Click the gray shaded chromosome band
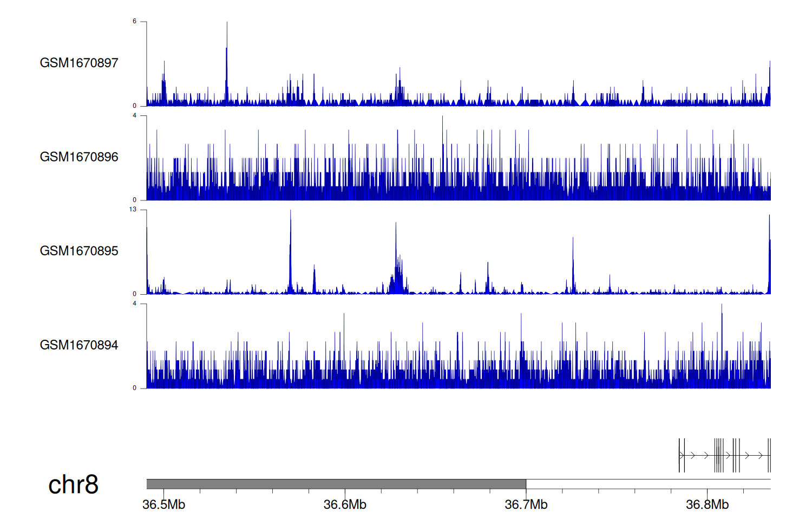The height and width of the screenshot is (531, 812). [336, 484]
